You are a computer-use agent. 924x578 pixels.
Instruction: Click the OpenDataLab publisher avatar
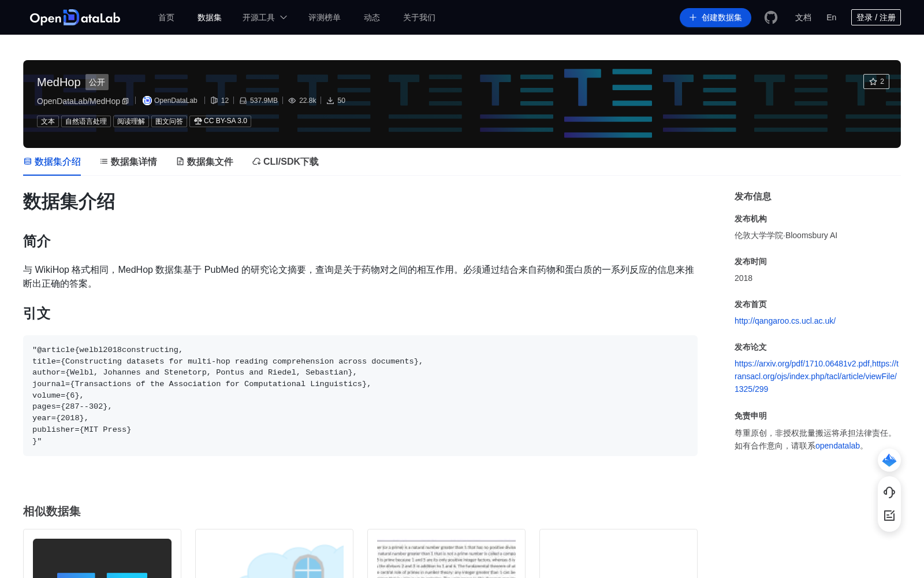tap(147, 101)
